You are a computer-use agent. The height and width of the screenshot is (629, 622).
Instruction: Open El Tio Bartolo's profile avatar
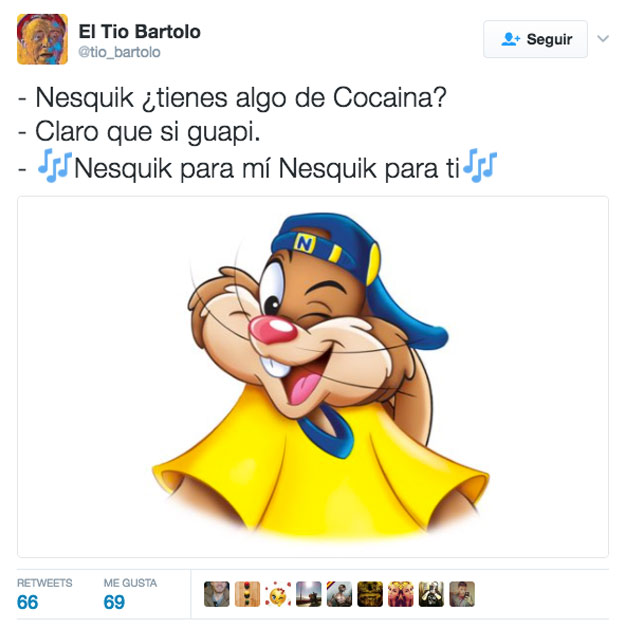(42, 39)
